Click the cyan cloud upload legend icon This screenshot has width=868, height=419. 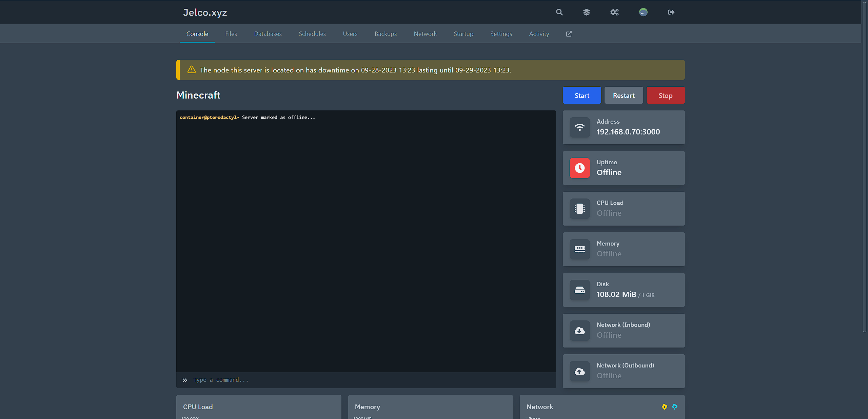point(675,406)
